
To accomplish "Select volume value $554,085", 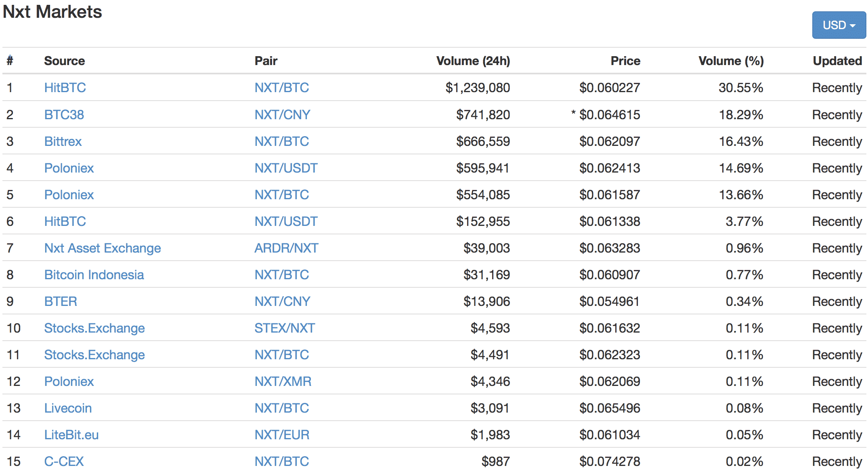I will click(x=483, y=195).
